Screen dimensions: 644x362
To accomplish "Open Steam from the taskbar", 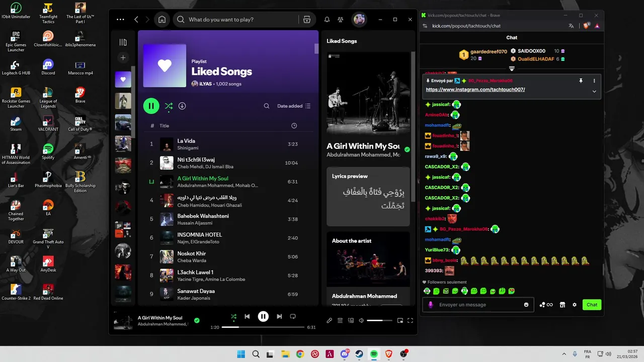I will tap(359, 354).
